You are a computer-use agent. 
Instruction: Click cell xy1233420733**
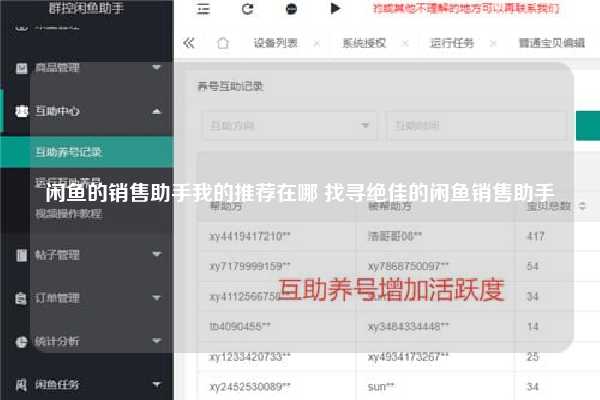[x=250, y=356]
